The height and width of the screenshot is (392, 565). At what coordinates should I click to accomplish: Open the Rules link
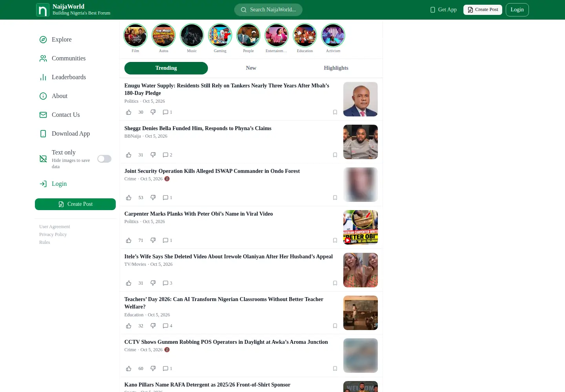pyautogui.click(x=45, y=242)
